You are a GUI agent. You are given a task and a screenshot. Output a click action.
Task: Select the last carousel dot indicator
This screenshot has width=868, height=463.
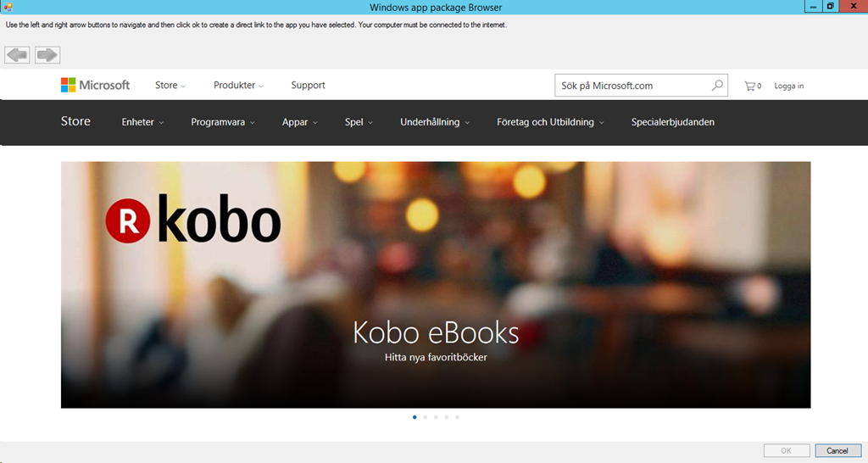[457, 417]
